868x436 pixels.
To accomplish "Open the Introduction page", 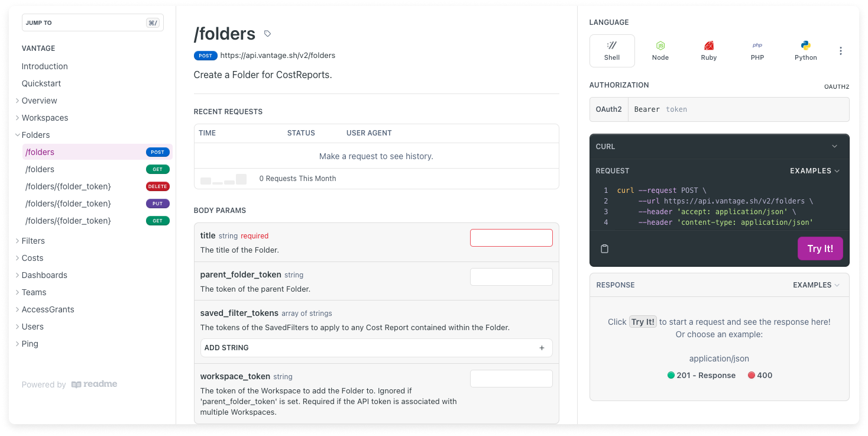I will (45, 66).
